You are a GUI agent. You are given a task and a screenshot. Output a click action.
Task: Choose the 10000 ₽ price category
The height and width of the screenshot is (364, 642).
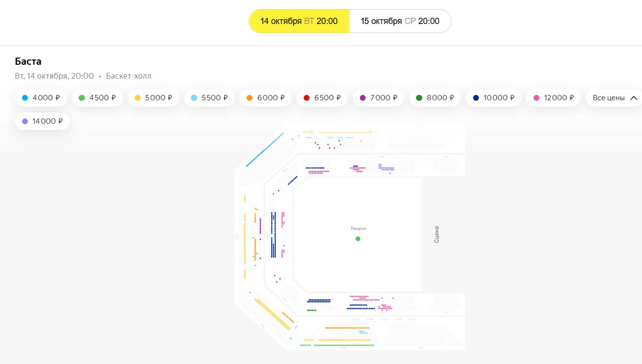(x=494, y=98)
